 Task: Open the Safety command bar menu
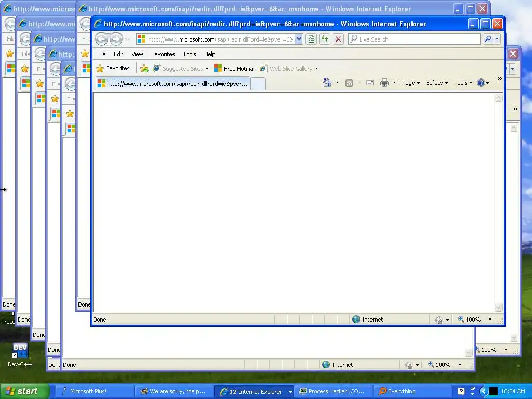click(x=436, y=83)
